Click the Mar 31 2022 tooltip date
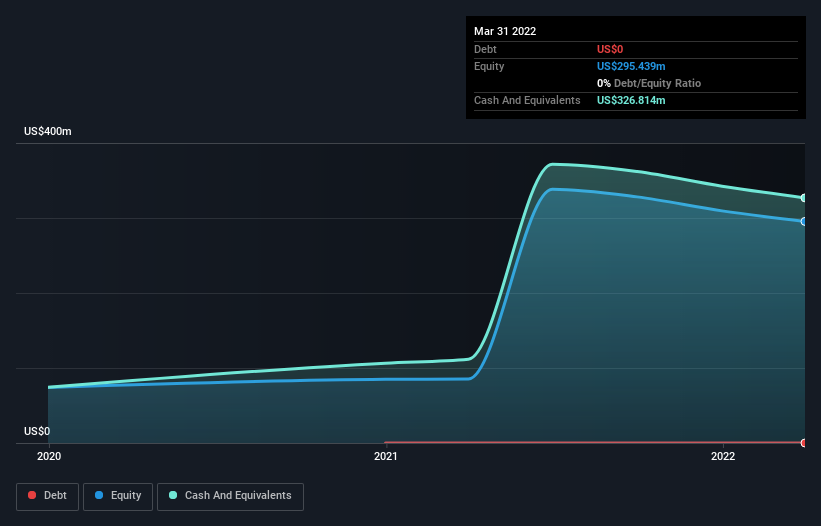Screen dimensions: 821x526 505,31
